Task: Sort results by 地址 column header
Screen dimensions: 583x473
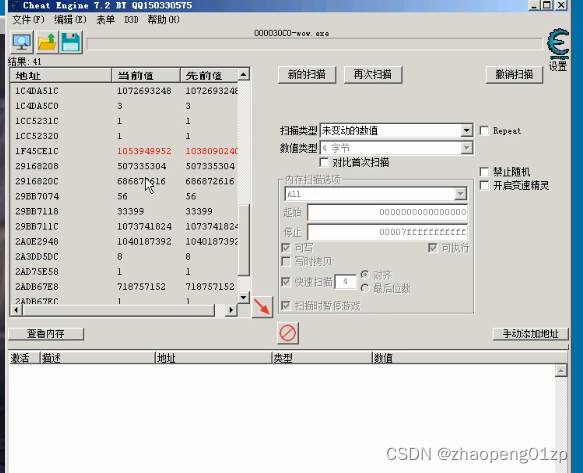Action: point(61,75)
